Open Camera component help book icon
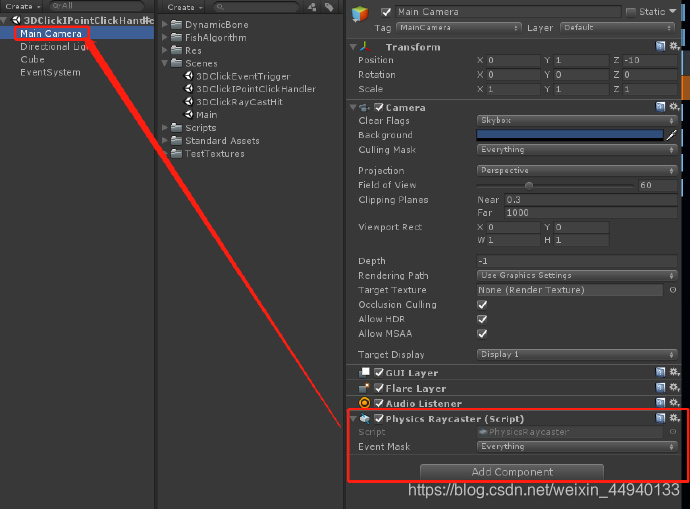The width and height of the screenshot is (690, 509). tap(660, 106)
